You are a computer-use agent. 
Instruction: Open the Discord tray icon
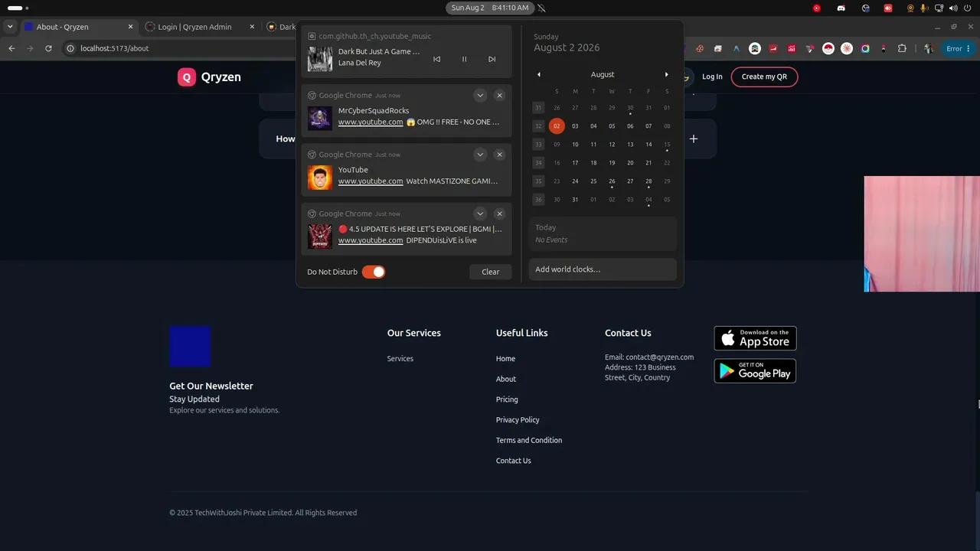point(841,8)
